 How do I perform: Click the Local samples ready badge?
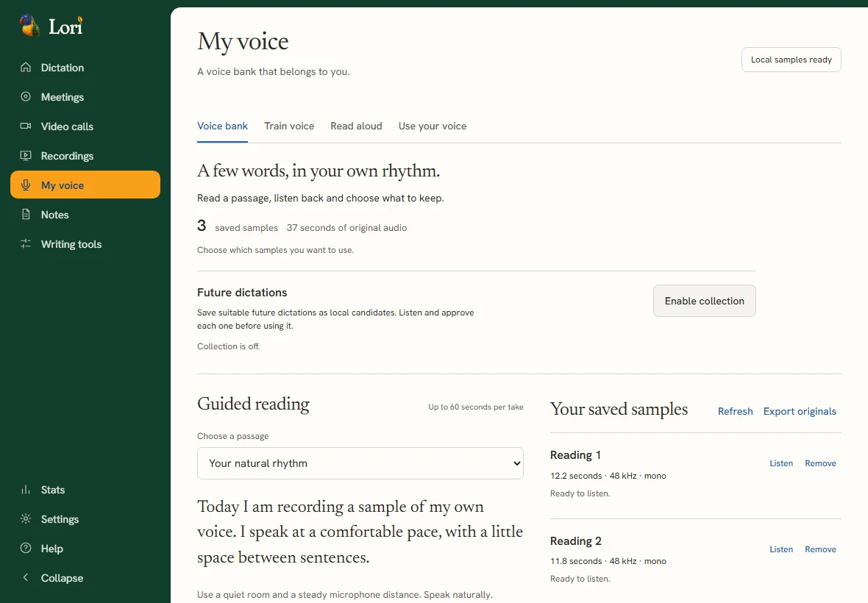[791, 60]
